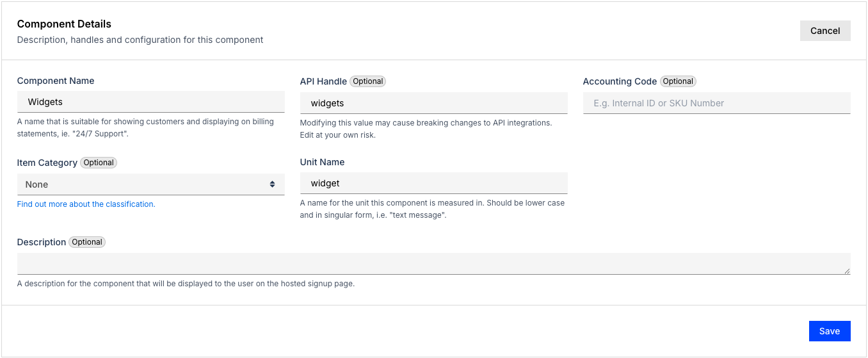Open the Item Category dropdown
This screenshot has height=358, width=868.
150,184
